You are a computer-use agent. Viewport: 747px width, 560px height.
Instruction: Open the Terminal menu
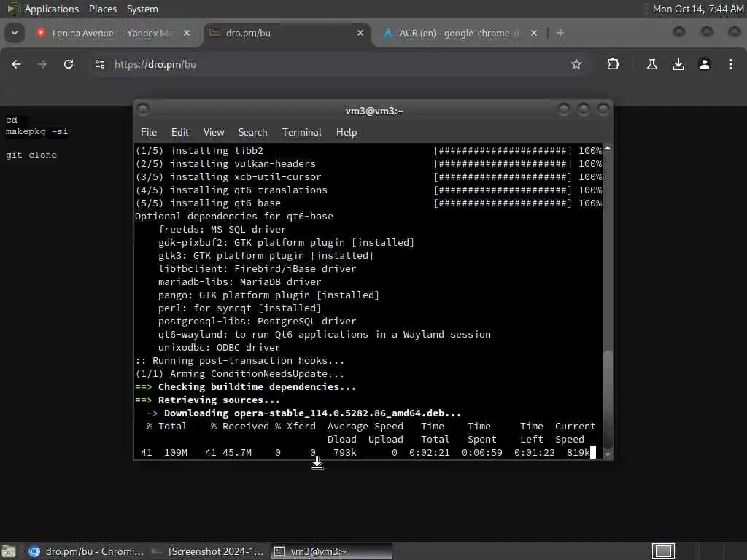point(301,133)
